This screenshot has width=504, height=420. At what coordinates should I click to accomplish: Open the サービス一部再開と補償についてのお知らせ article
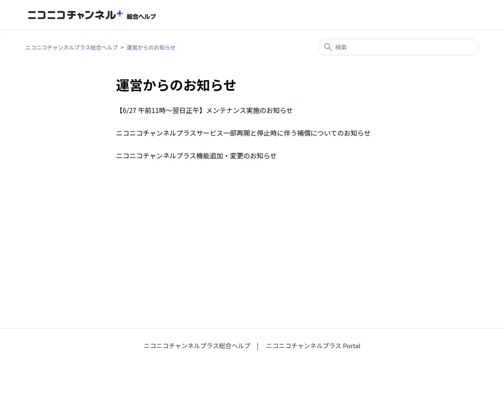243,133
